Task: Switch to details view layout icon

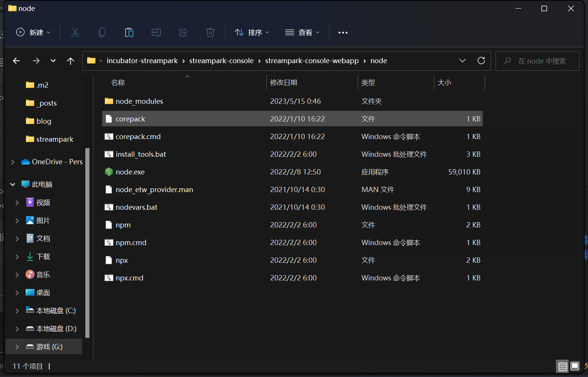Action: coord(562,366)
